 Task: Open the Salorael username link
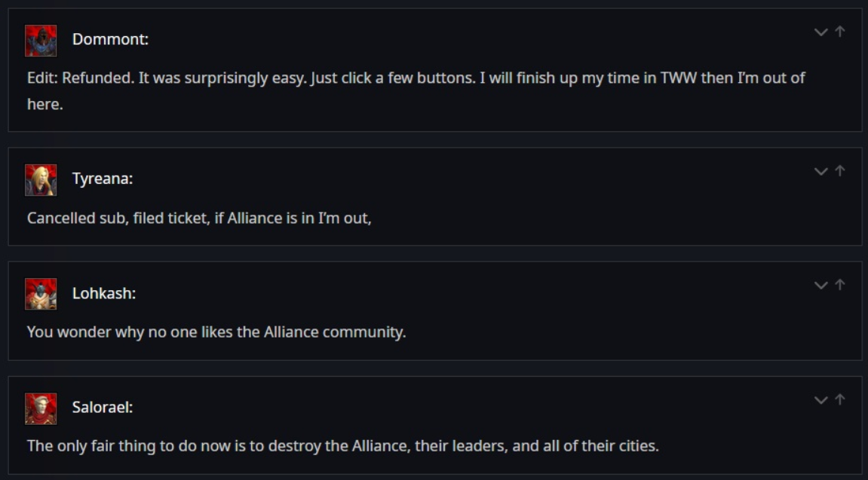click(103, 408)
